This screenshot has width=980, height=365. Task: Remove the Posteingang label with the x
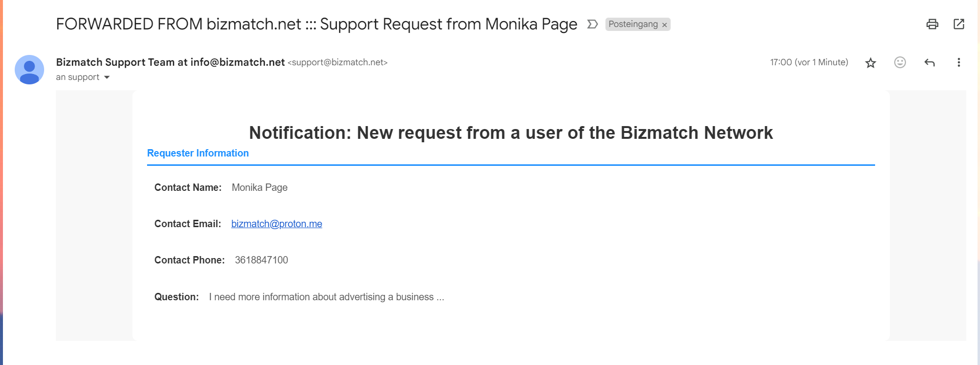(665, 25)
